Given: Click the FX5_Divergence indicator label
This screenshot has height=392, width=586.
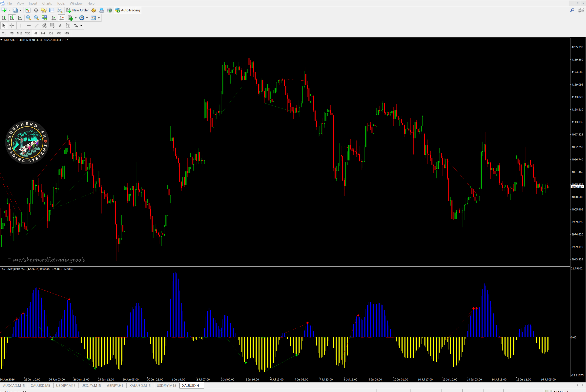Looking at the screenshot, I should tap(37, 269).
